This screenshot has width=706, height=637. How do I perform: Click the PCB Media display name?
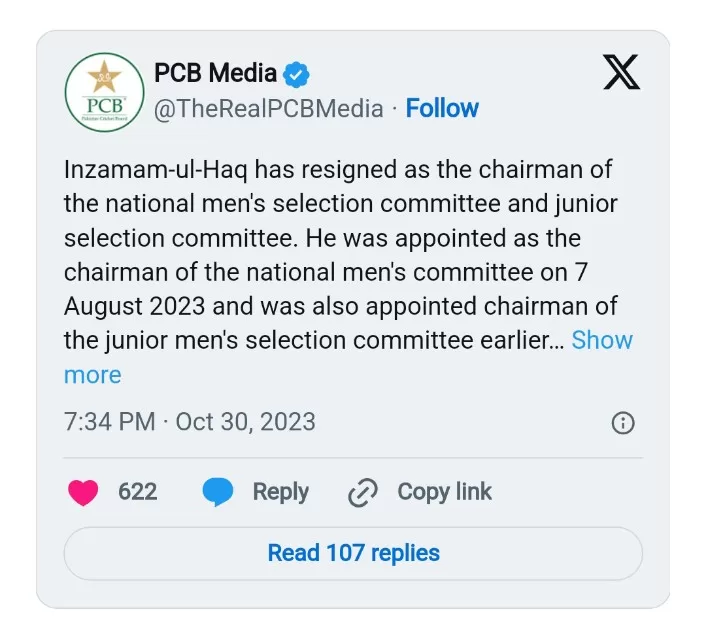[215, 73]
